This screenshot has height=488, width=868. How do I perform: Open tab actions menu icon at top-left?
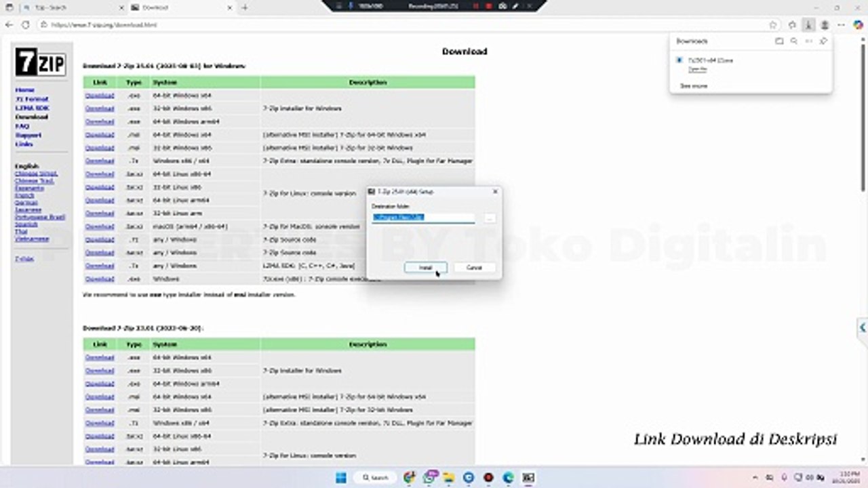8,7
